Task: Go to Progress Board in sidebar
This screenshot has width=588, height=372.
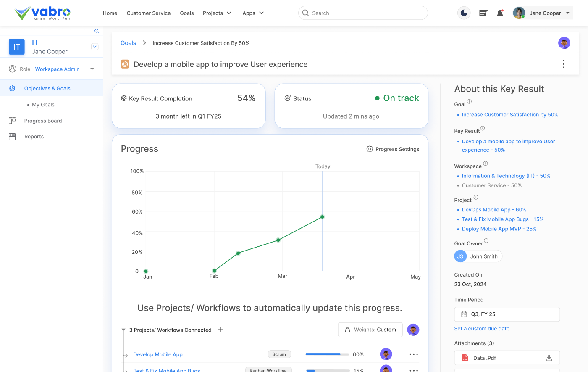Action: pos(43,121)
